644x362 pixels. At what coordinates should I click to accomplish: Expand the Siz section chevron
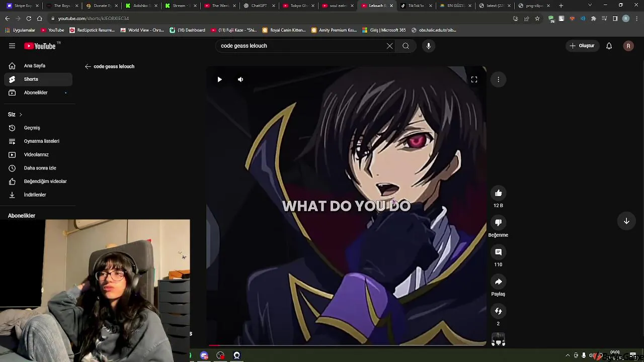point(21,115)
